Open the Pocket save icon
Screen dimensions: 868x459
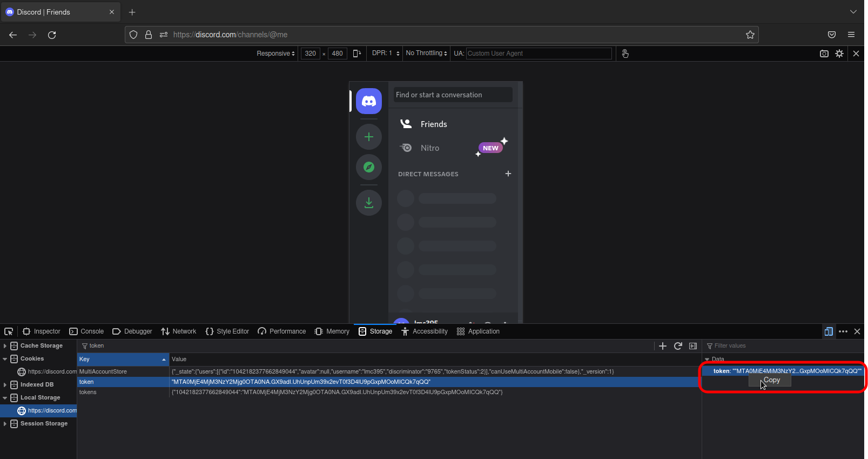pos(832,35)
